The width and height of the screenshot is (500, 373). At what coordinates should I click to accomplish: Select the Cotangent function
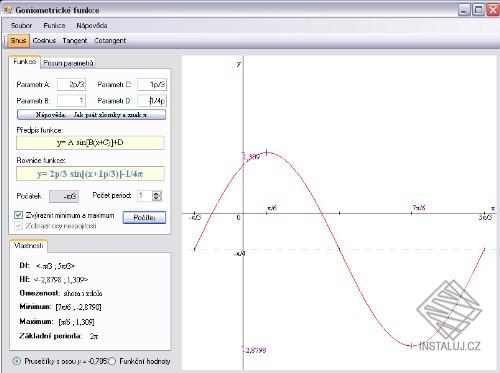coord(110,41)
